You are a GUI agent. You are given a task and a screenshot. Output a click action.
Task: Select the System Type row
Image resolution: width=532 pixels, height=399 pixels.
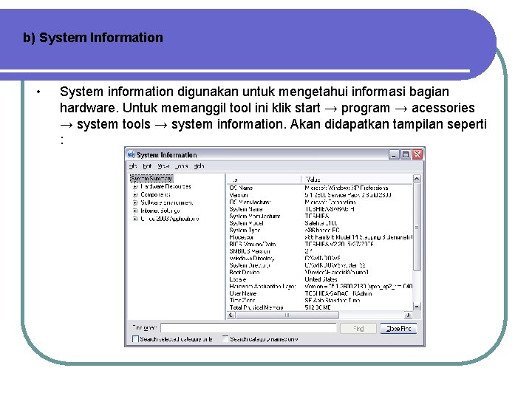(x=320, y=230)
